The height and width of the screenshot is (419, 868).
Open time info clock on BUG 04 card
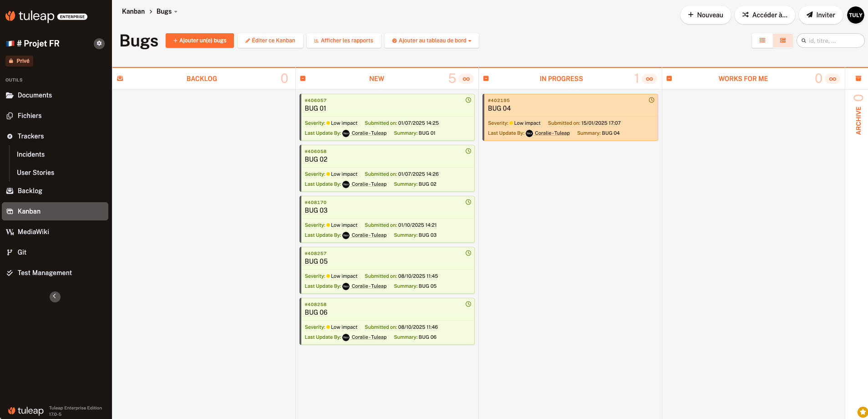click(x=651, y=100)
